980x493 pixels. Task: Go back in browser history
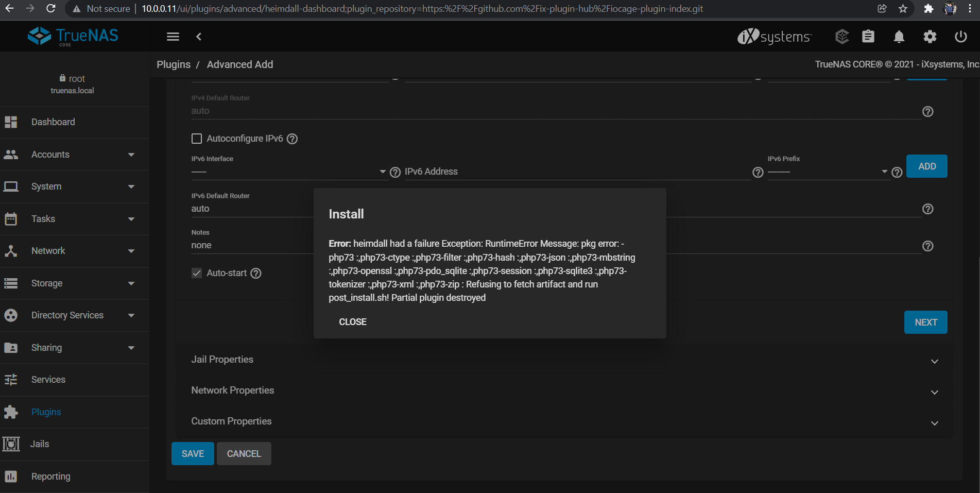[9, 8]
